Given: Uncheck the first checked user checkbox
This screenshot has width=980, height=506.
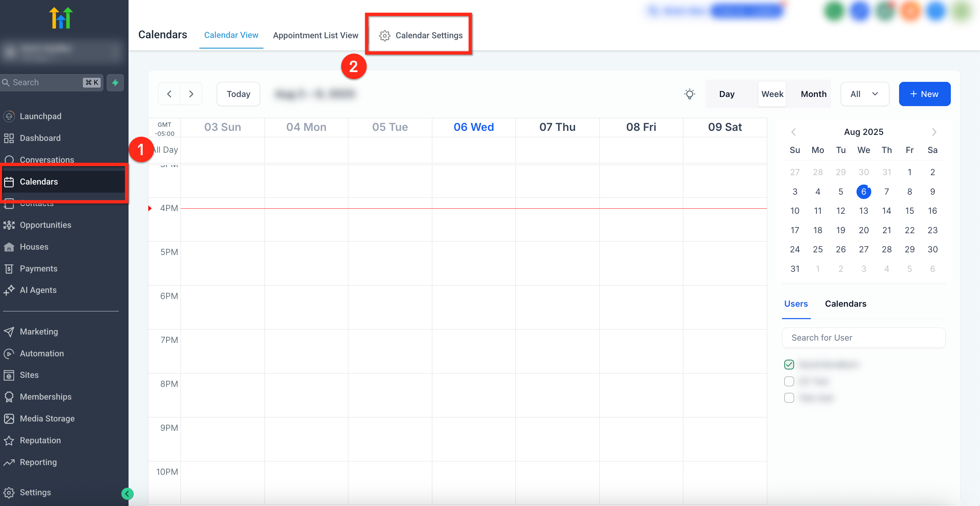Looking at the screenshot, I should 789,364.
